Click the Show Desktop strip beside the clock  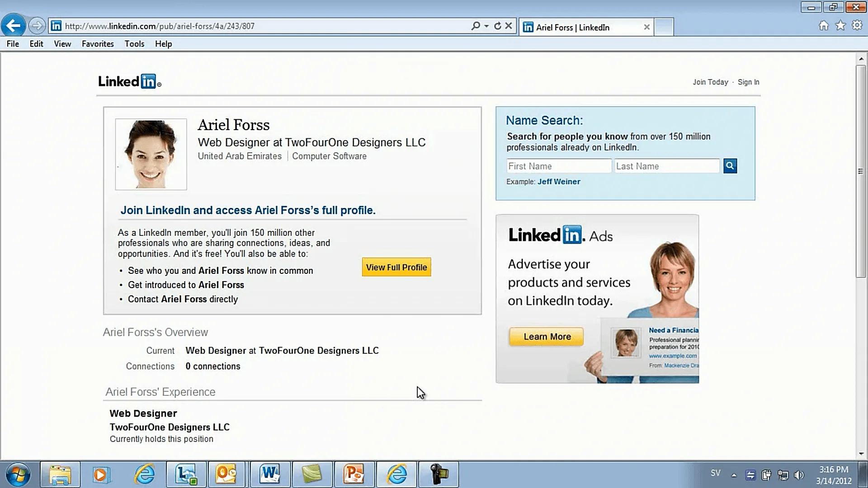point(863,474)
